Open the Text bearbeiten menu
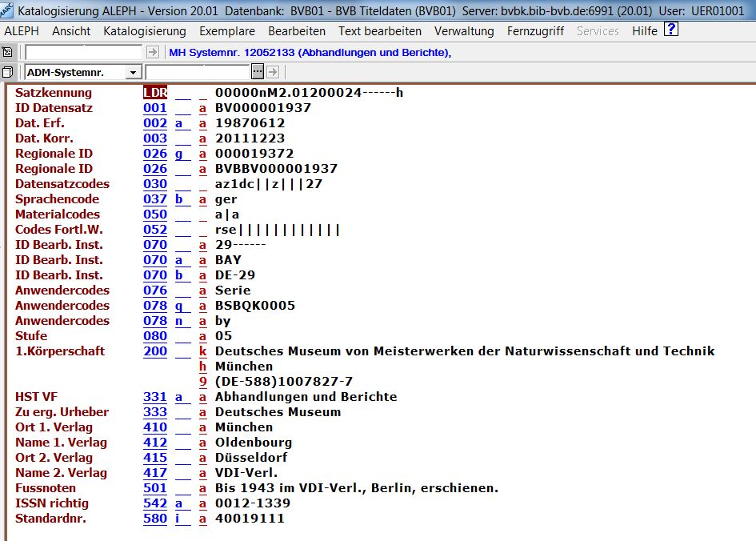This screenshot has width=756, height=541. pos(380,31)
